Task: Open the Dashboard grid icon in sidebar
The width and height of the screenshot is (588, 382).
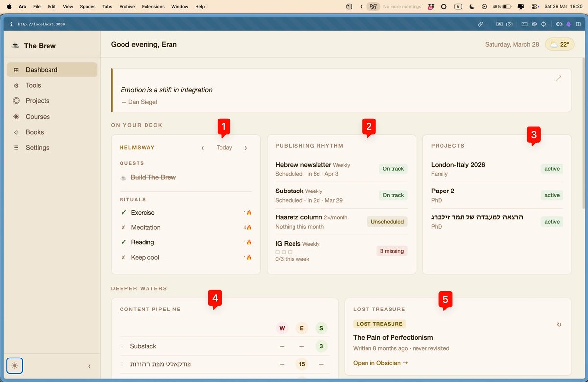Action: coord(16,70)
